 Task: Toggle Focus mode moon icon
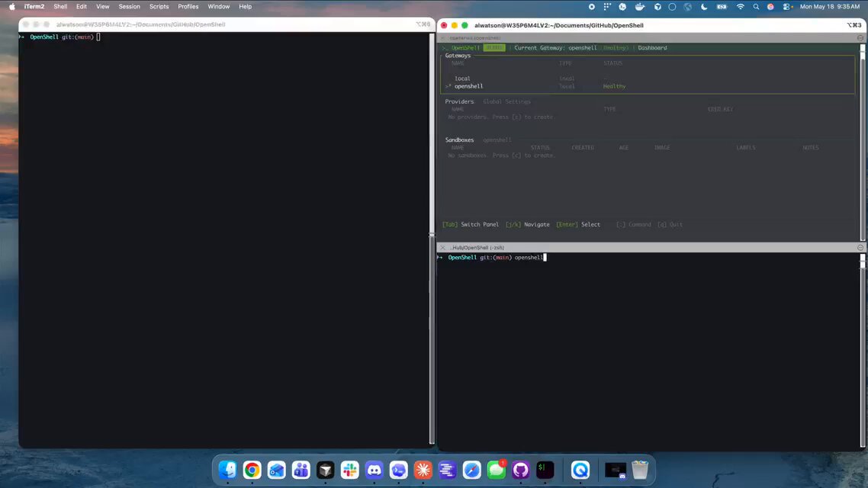pyautogui.click(x=704, y=7)
